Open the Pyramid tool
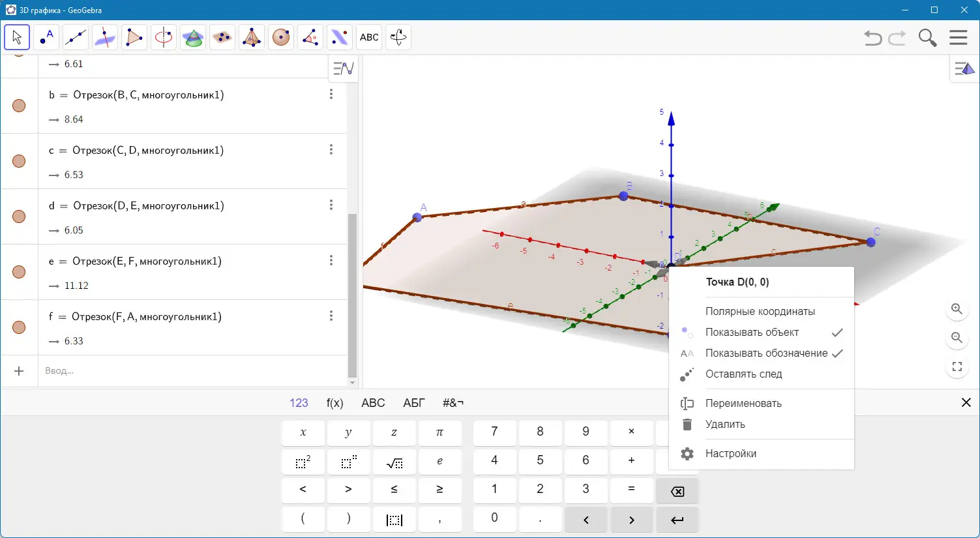Viewport: 980px width, 538px height. pos(252,37)
